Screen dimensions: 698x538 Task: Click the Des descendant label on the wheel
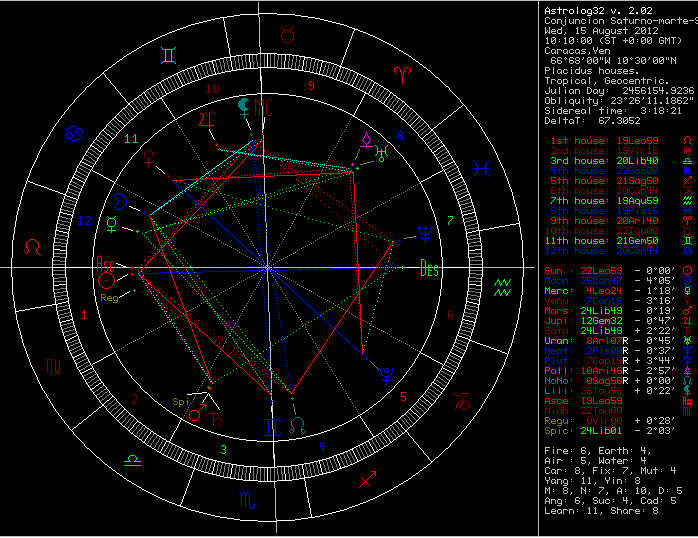tap(430, 268)
